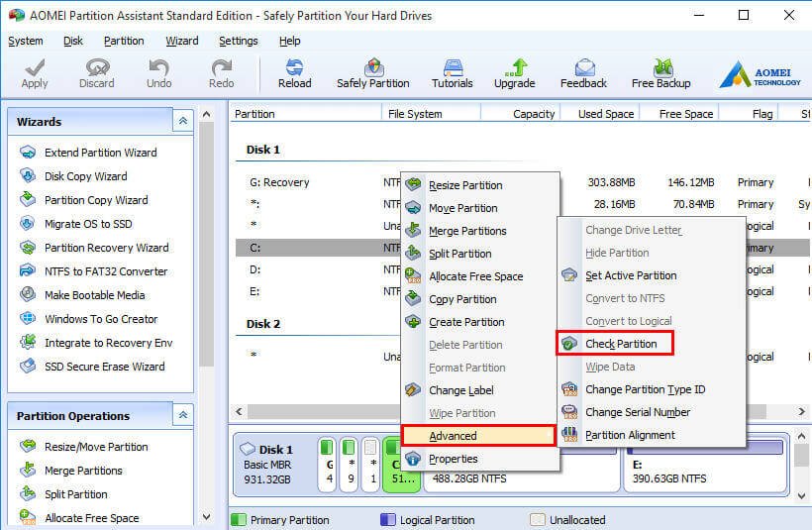Click the left sidebar scroll-down arrow
Image resolution: width=812 pixels, height=530 pixels.
point(207,516)
